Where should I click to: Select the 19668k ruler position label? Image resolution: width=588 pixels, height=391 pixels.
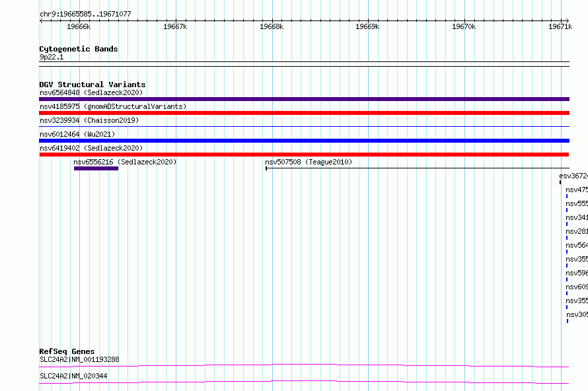(x=272, y=26)
